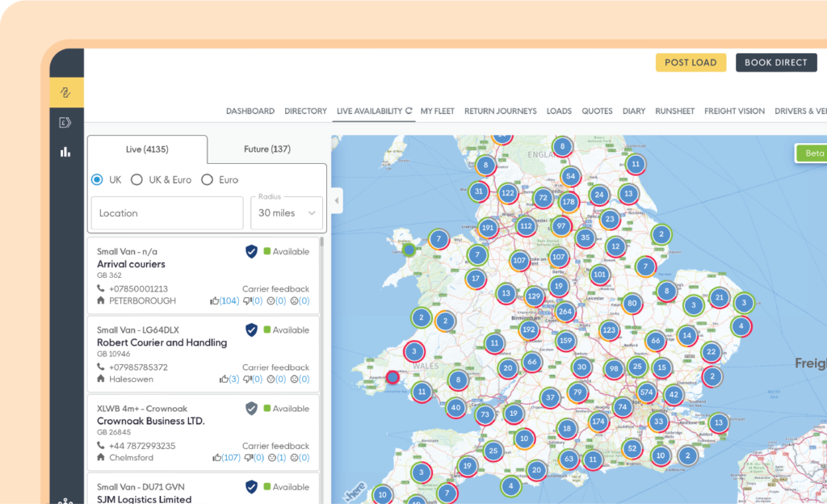This screenshot has height=504, width=827.
Task: Select the Euro radio button
Action: point(207,180)
